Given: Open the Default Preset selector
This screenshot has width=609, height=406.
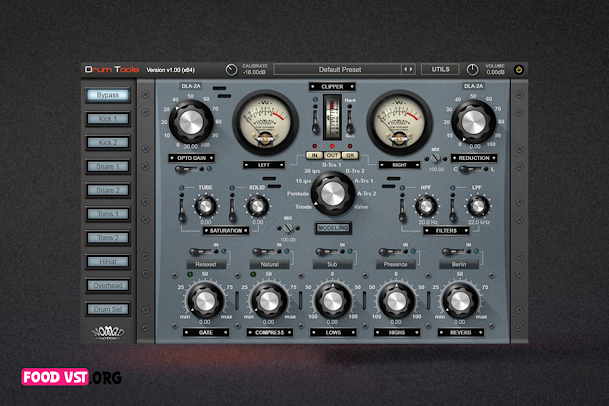Looking at the screenshot, I should (338, 70).
